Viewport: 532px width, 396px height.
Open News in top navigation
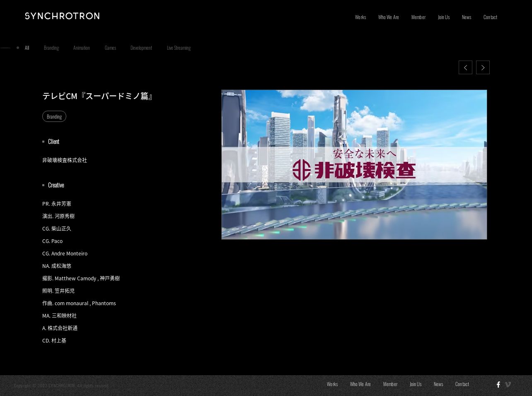point(467,17)
